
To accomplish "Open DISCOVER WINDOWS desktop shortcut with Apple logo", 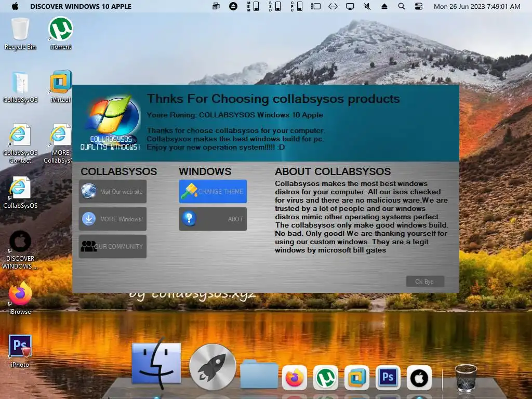I will click(x=20, y=250).
